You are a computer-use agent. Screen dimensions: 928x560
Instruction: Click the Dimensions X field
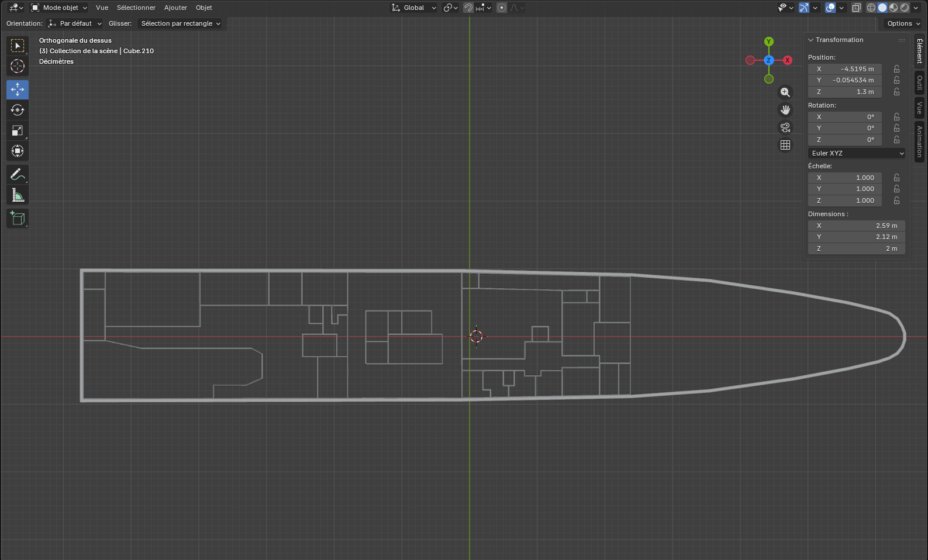coord(857,226)
